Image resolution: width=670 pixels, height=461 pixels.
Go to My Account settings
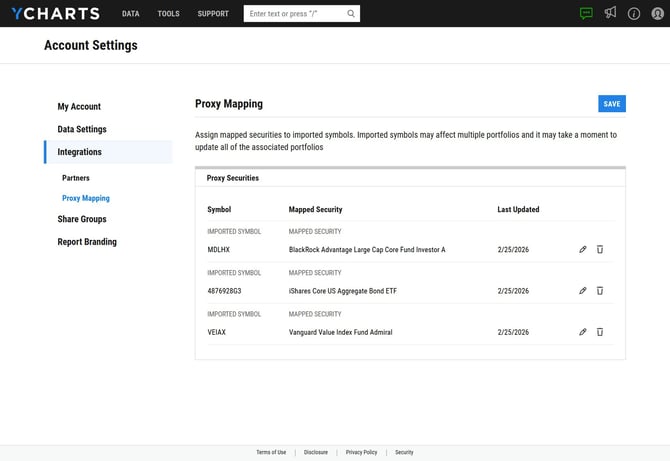pos(79,107)
